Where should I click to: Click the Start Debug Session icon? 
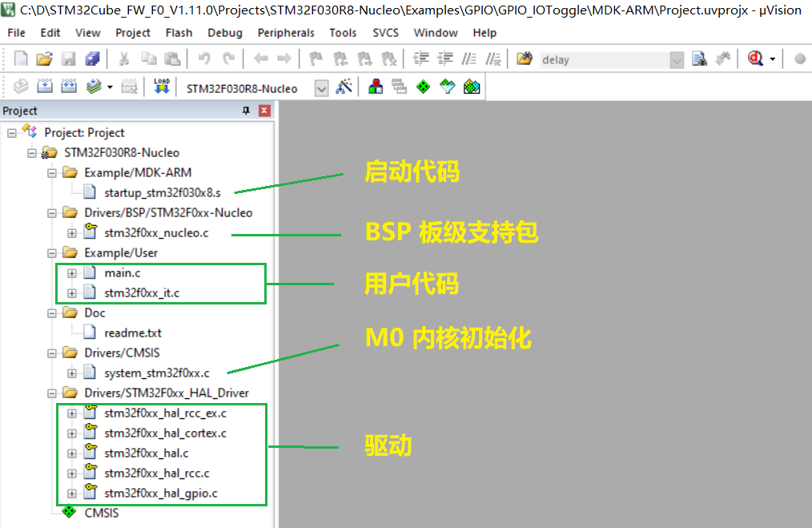756,58
